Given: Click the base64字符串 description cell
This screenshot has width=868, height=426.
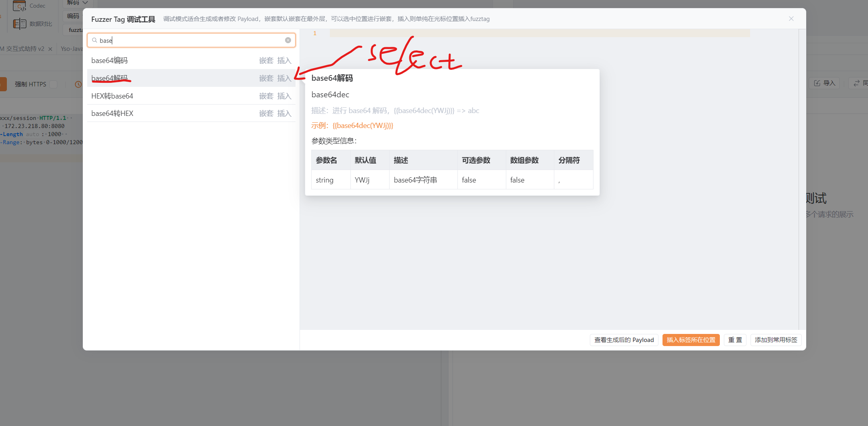Looking at the screenshot, I should [423, 180].
